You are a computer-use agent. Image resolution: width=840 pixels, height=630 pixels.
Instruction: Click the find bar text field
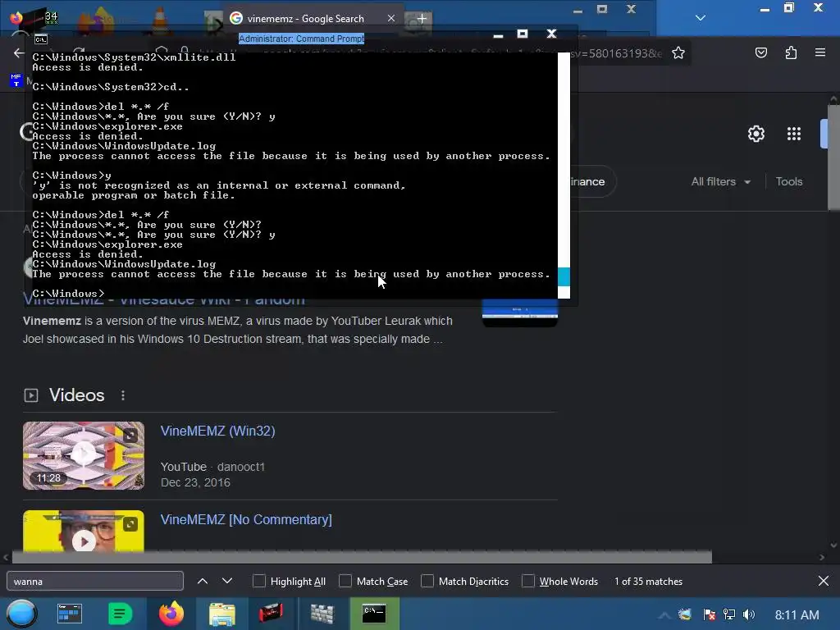95,582
